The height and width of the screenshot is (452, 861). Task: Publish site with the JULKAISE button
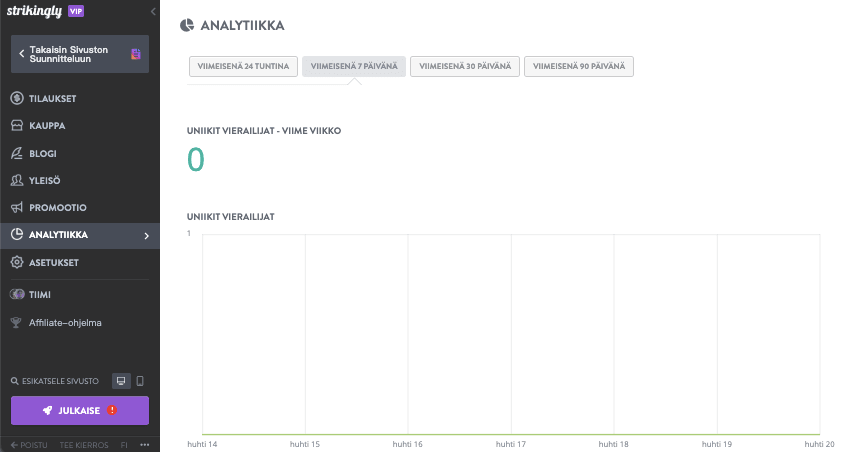pyautogui.click(x=80, y=410)
